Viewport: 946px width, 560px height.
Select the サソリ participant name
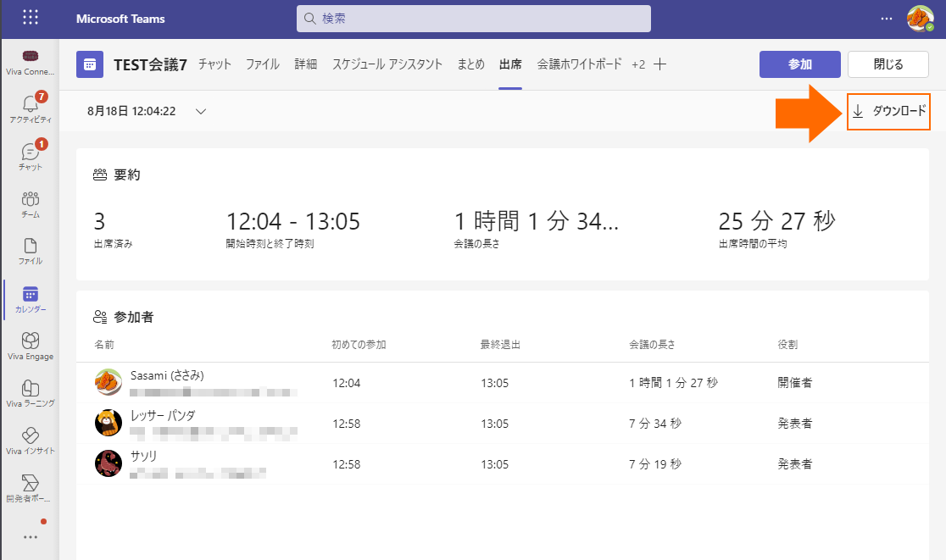pyautogui.click(x=143, y=457)
